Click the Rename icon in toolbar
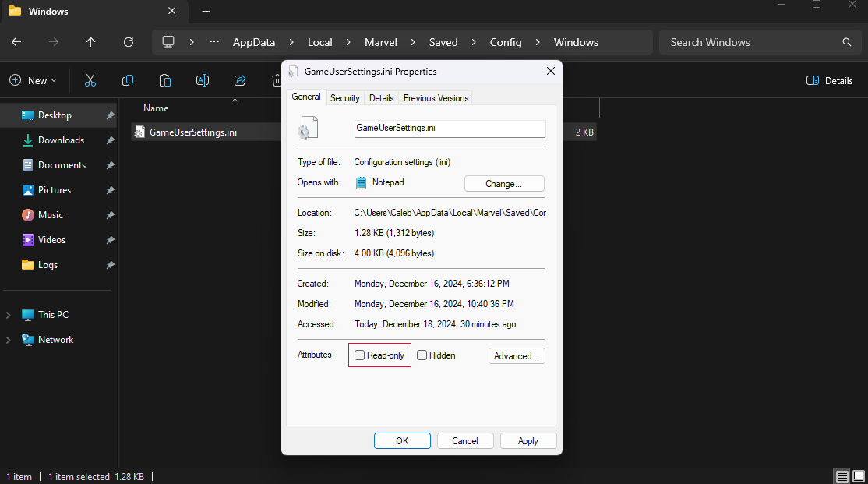The image size is (868, 484). click(x=203, y=81)
